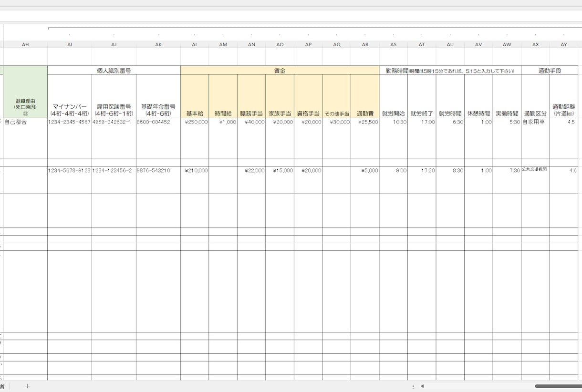Click cell with 1234-2345-4567
This screenshot has width=582, height=392.
click(70, 138)
